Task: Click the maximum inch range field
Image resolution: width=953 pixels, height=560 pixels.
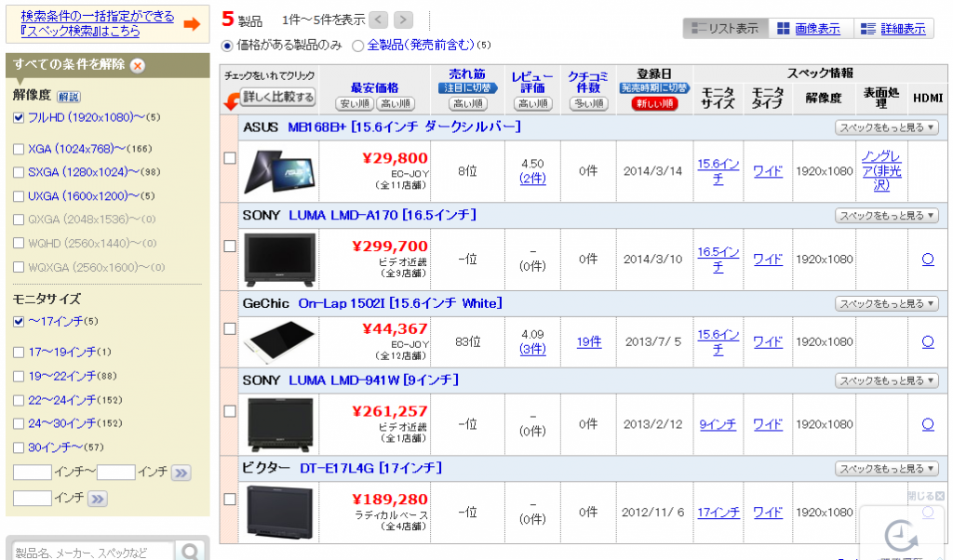Action: (x=115, y=473)
